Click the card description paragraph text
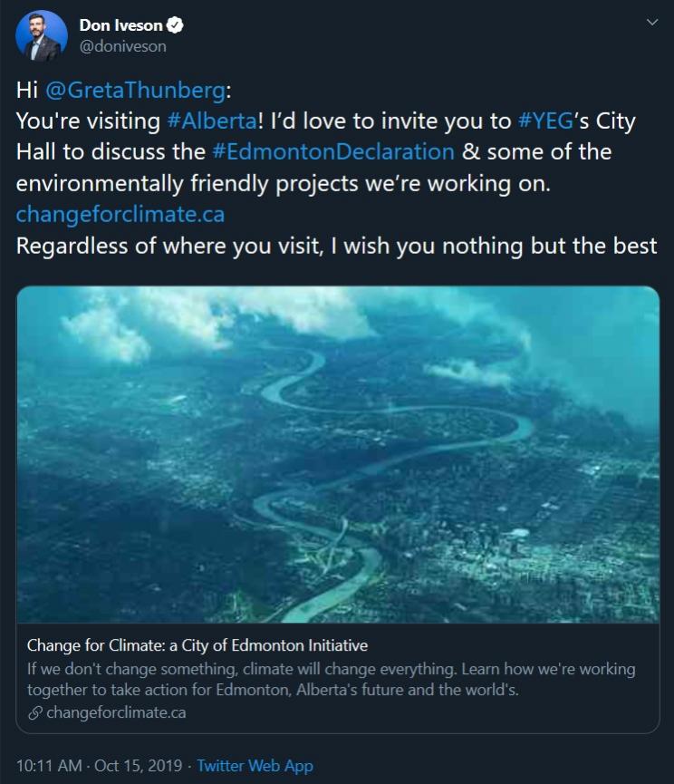The image size is (674, 784). coord(331,679)
